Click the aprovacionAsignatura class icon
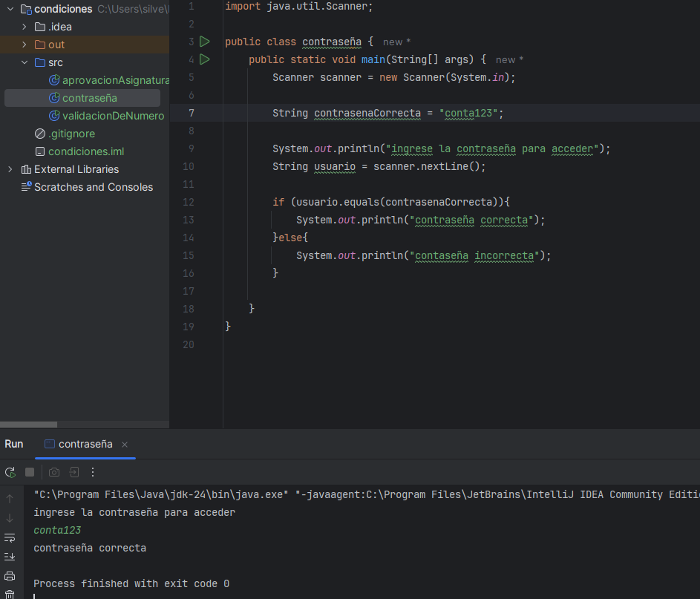 tap(54, 80)
